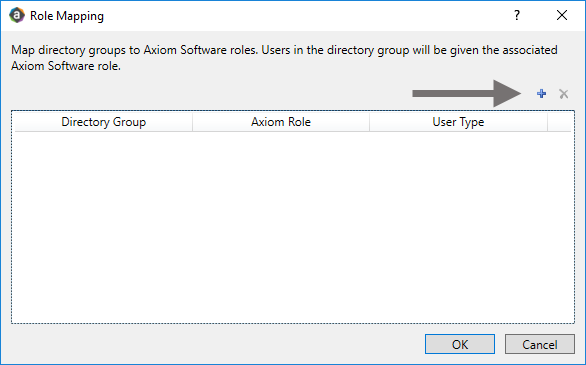
Task: Click empty list space under User Type
Action: (458, 226)
